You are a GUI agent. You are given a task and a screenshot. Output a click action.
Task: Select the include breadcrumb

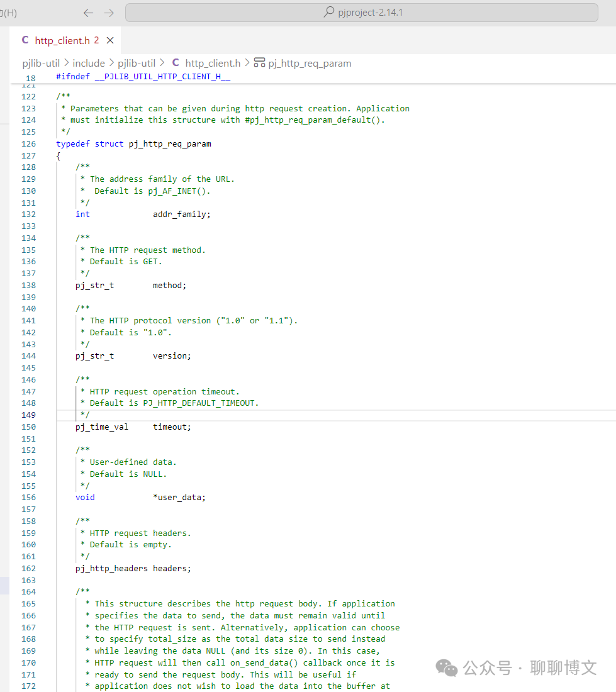[x=89, y=63]
